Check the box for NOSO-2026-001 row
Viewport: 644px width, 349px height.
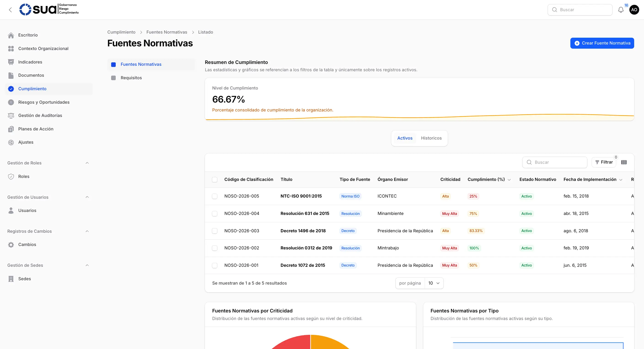(215, 265)
